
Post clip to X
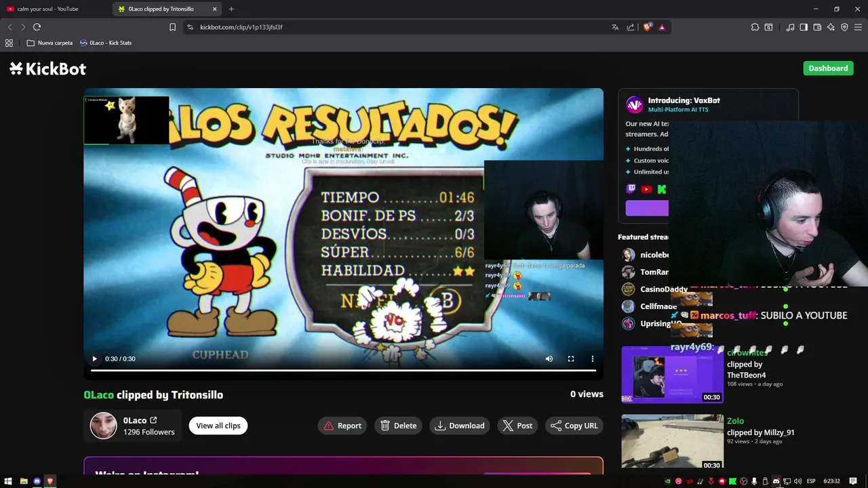tap(517, 426)
